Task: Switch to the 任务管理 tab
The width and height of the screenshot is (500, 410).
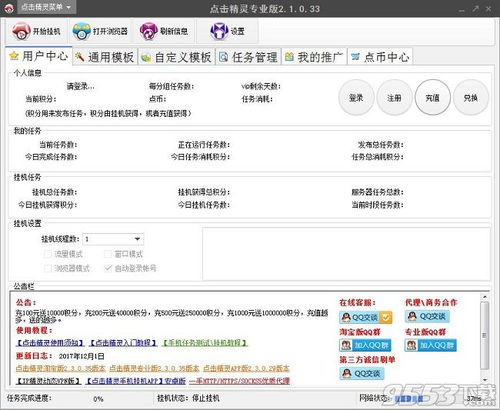Action: coord(248,57)
